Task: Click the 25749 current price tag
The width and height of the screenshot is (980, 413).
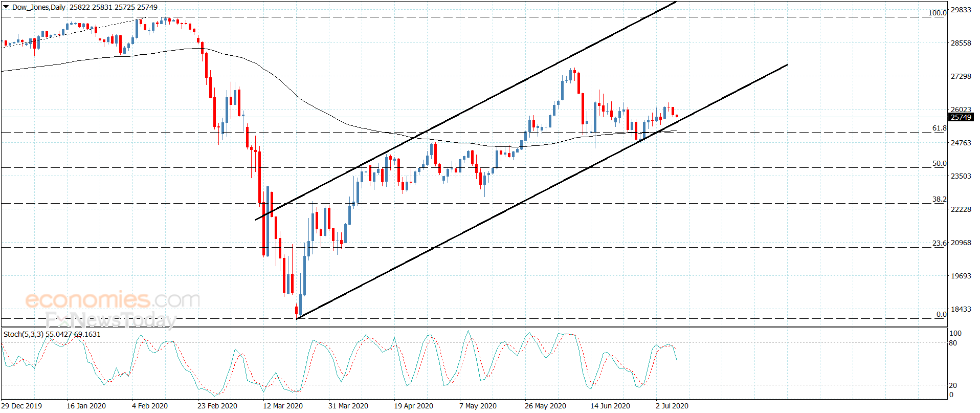Action: 961,117
